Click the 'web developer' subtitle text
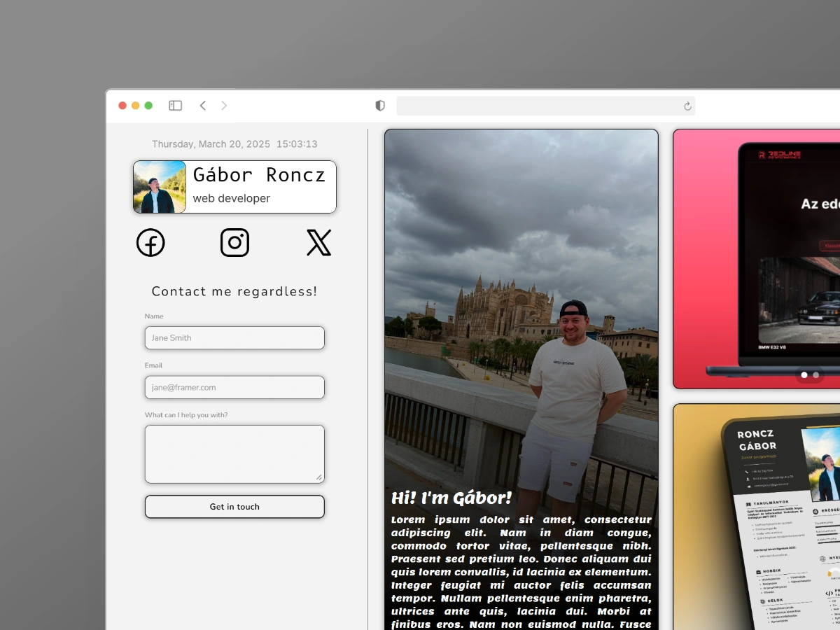This screenshot has height=630, width=840. (232, 198)
